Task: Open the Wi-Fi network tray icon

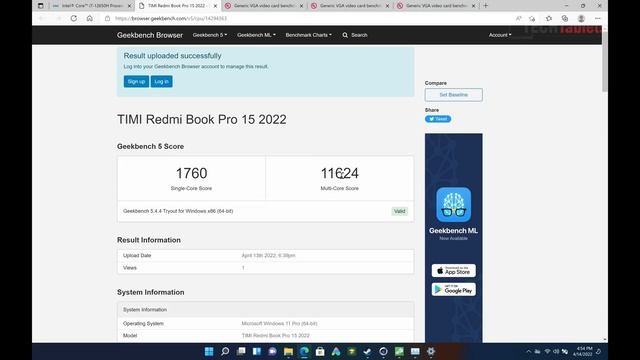Action: point(547,351)
